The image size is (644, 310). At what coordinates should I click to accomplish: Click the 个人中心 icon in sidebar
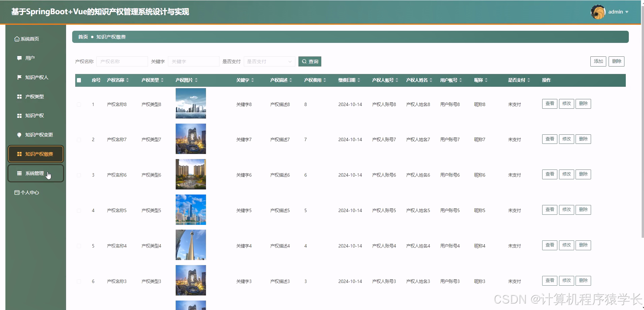[x=16, y=192]
